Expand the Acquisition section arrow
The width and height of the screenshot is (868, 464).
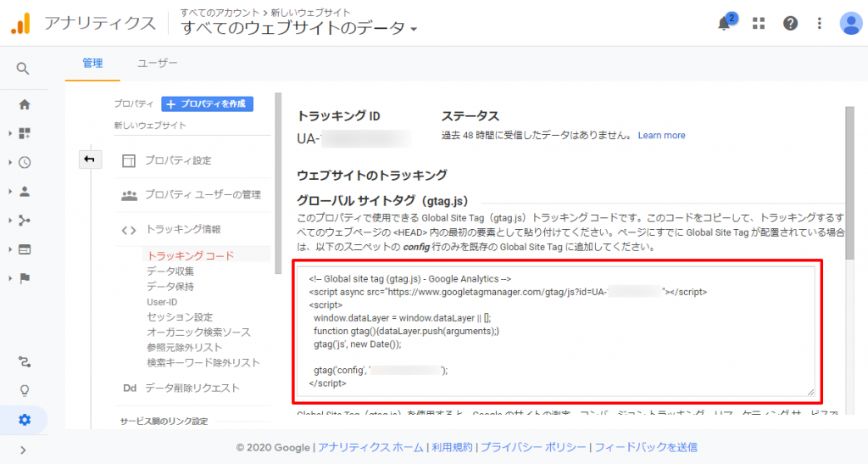click(10, 221)
